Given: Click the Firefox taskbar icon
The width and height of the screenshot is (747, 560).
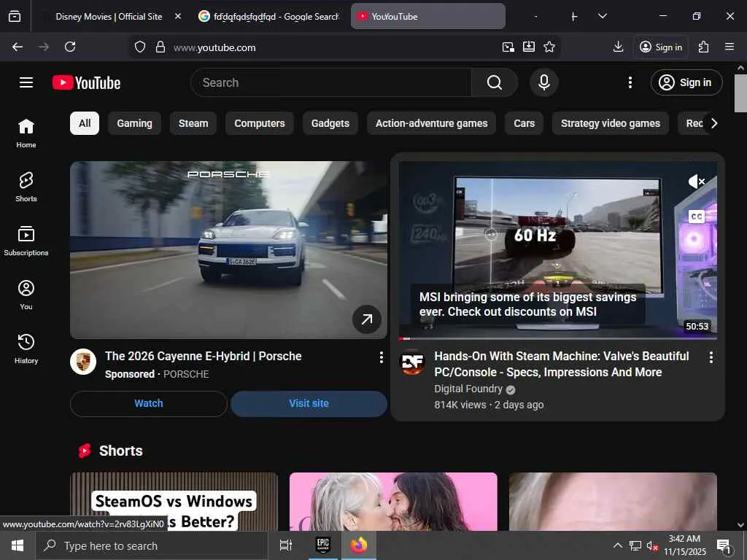Looking at the screenshot, I should point(358,545).
